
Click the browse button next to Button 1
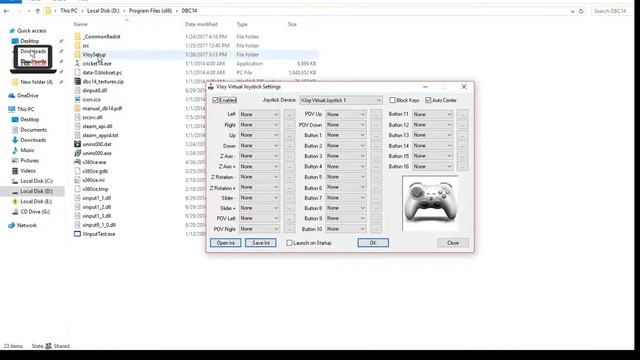(x=376, y=135)
